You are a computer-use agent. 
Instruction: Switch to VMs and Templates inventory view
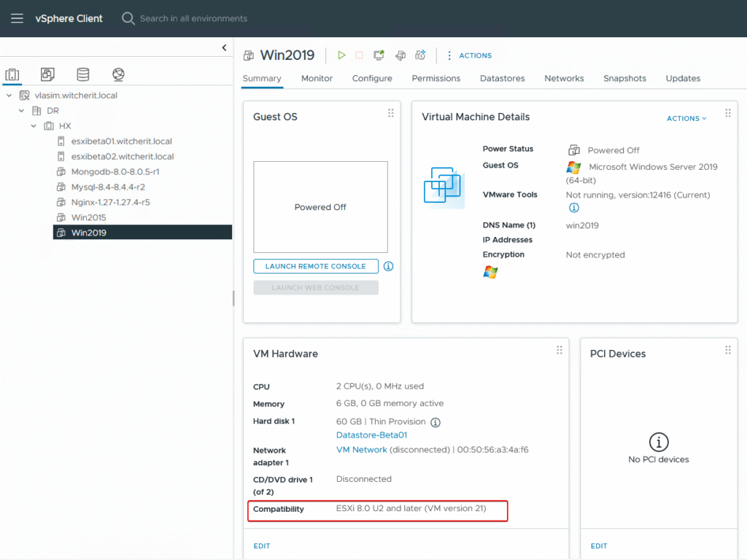47,74
